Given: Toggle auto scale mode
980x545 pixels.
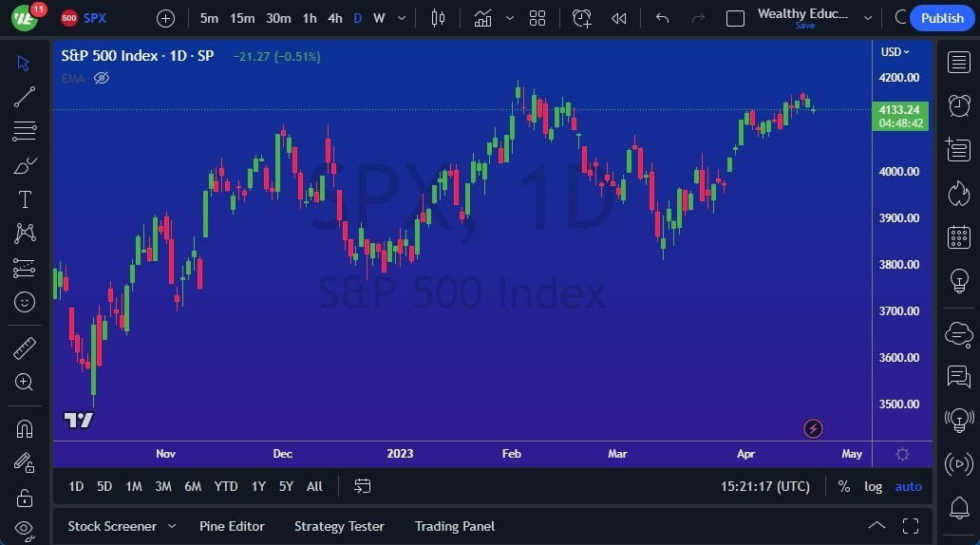Looking at the screenshot, I should click(908, 486).
